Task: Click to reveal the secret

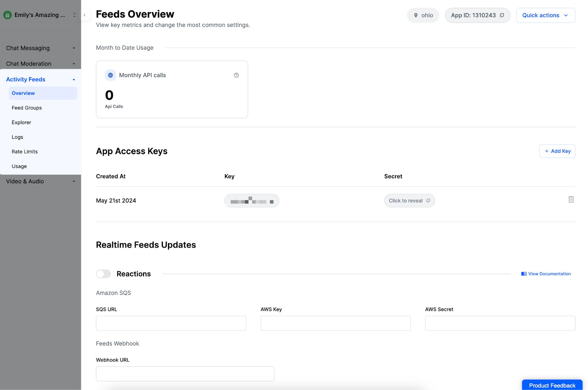Action: tap(409, 201)
